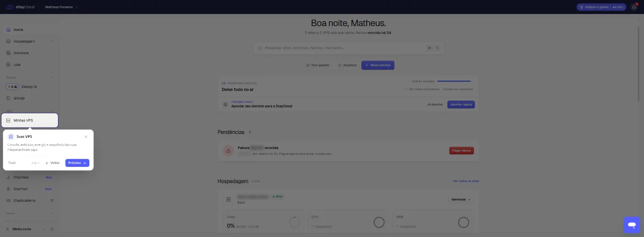The image size is (644, 237).
Task: Click the atualizar refresh icon
Action: point(340,65)
